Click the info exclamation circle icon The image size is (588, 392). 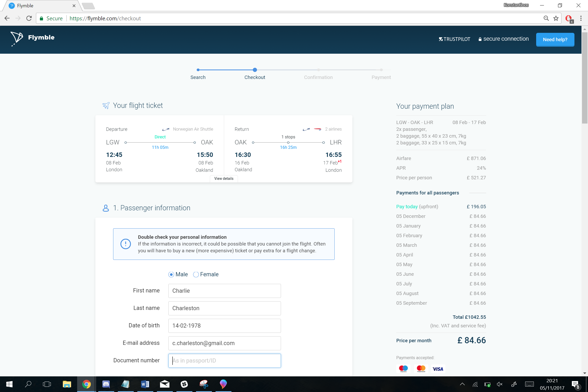pos(126,244)
